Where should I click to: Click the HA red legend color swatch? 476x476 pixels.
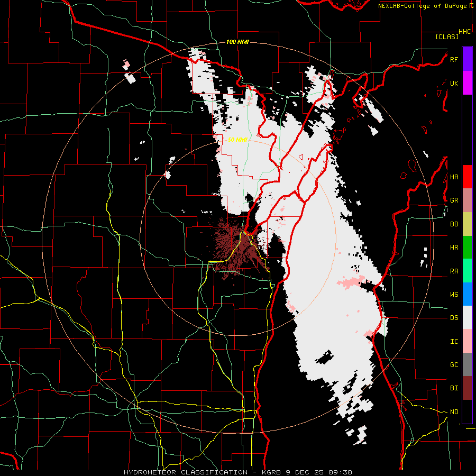pyautogui.click(x=467, y=177)
